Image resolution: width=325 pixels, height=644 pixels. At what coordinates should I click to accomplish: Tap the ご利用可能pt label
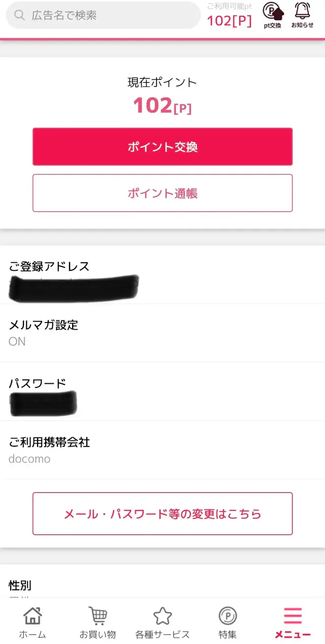coord(229,5)
